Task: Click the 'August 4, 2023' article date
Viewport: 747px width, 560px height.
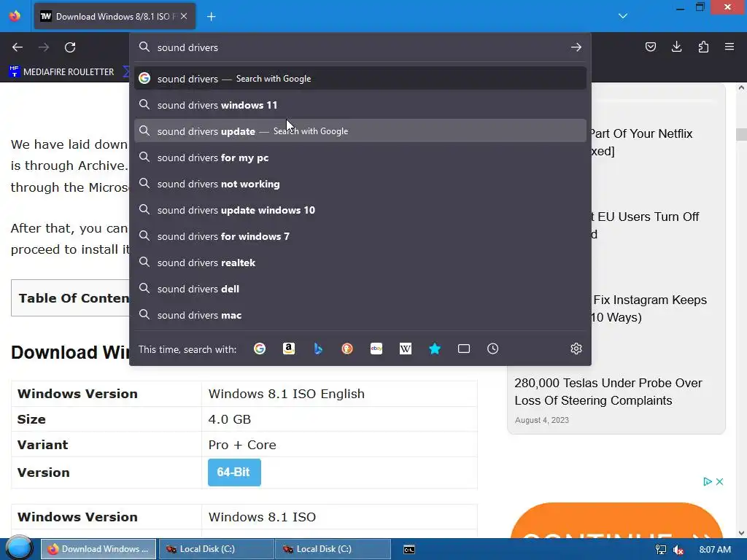Action: tap(542, 420)
